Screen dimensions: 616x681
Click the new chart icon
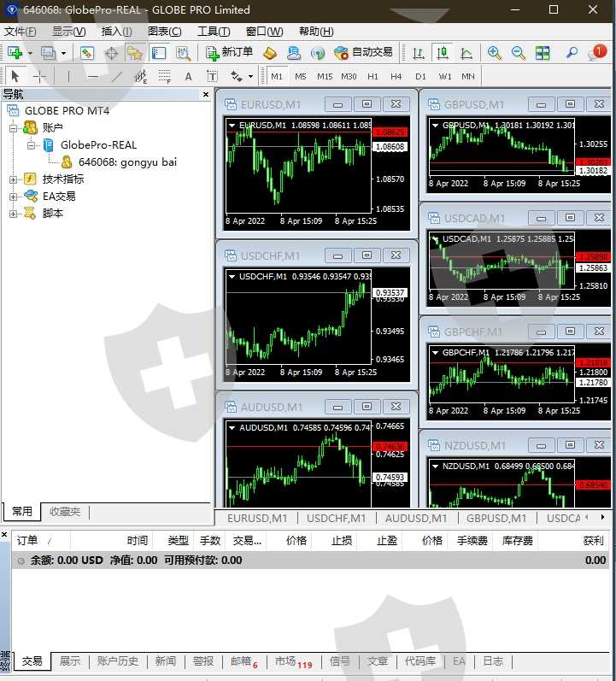pyautogui.click(x=15, y=53)
